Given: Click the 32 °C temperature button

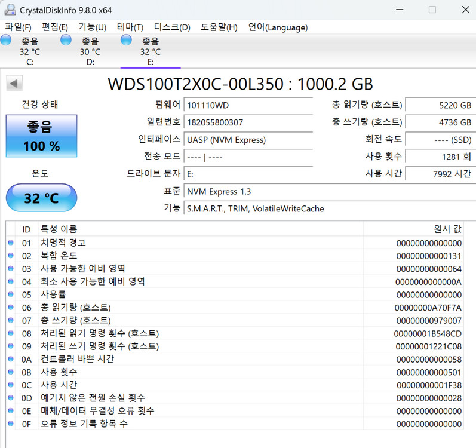Looking at the screenshot, I should pos(42,198).
